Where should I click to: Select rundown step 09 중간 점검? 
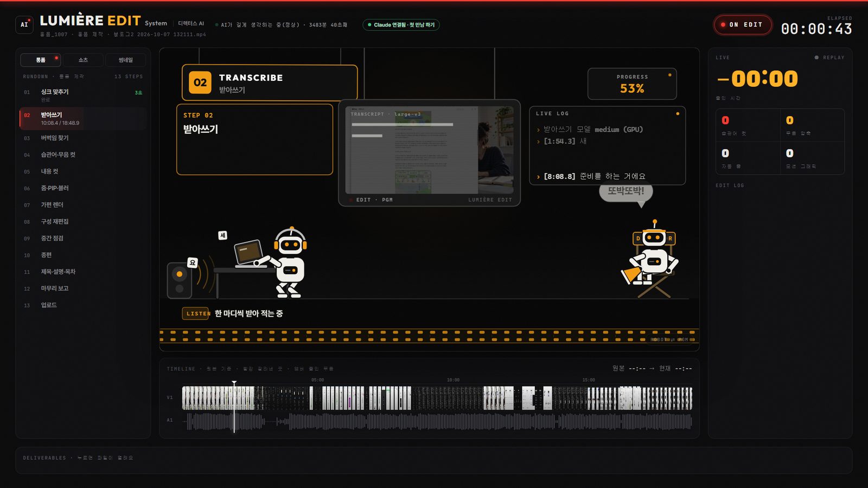click(82, 239)
